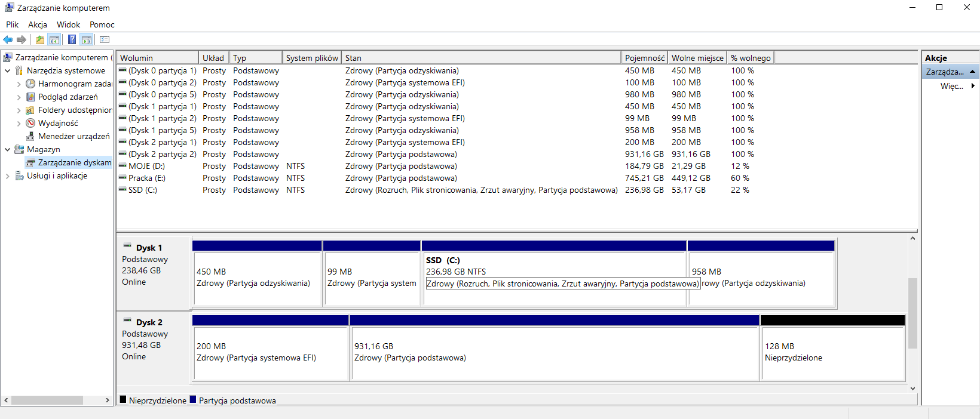The width and height of the screenshot is (980, 419).
Task: Click the volume icon of the MOJE (D:) row
Action: coord(122,166)
